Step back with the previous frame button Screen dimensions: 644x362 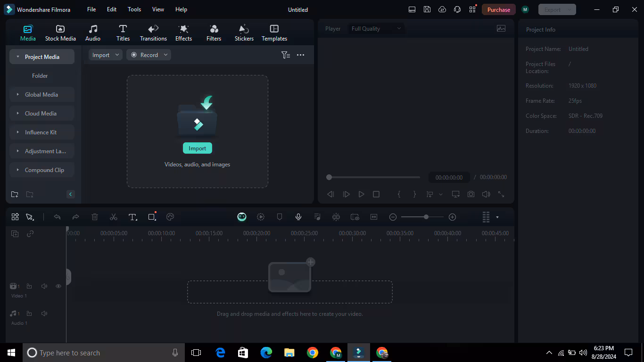pyautogui.click(x=331, y=194)
